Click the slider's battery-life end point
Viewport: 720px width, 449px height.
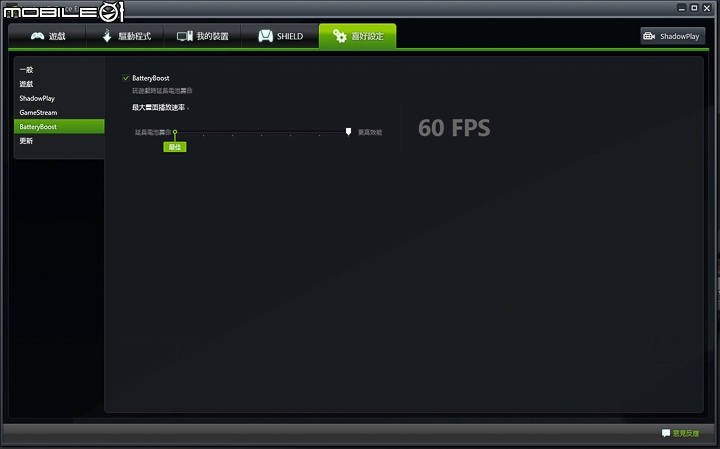tap(175, 132)
